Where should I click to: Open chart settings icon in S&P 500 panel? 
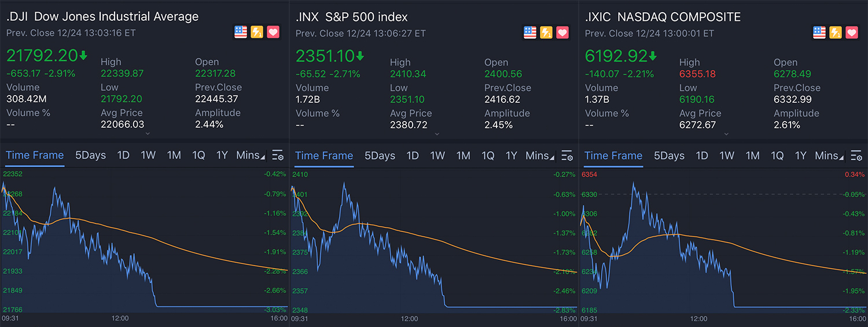point(567,155)
